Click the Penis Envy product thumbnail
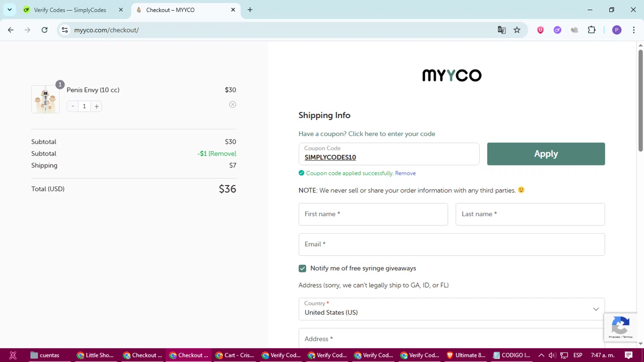The width and height of the screenshot is (644, 362). click(x=46, y=99)
